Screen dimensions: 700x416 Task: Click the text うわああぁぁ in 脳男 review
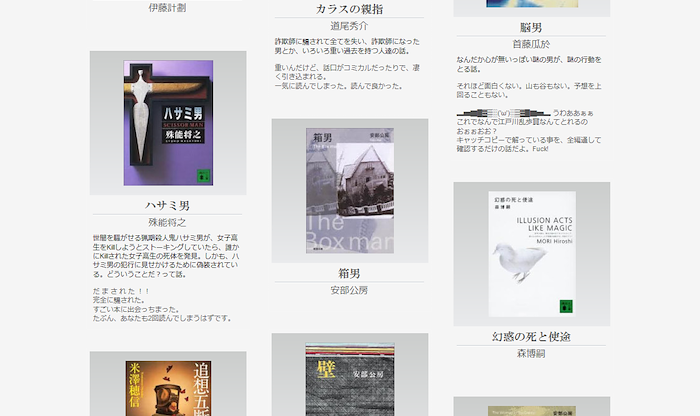click(573, 113)
